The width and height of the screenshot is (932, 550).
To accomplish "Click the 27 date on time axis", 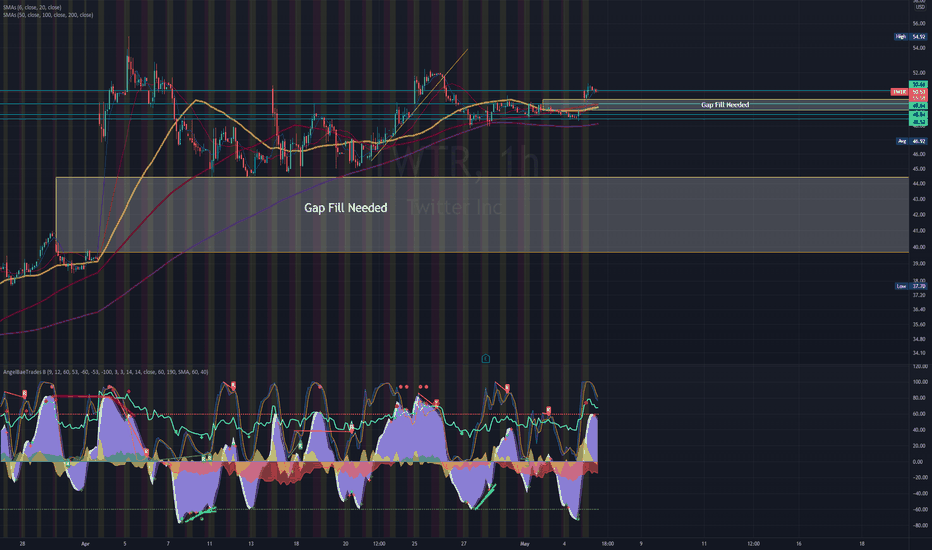I will [x=464, y=543].
